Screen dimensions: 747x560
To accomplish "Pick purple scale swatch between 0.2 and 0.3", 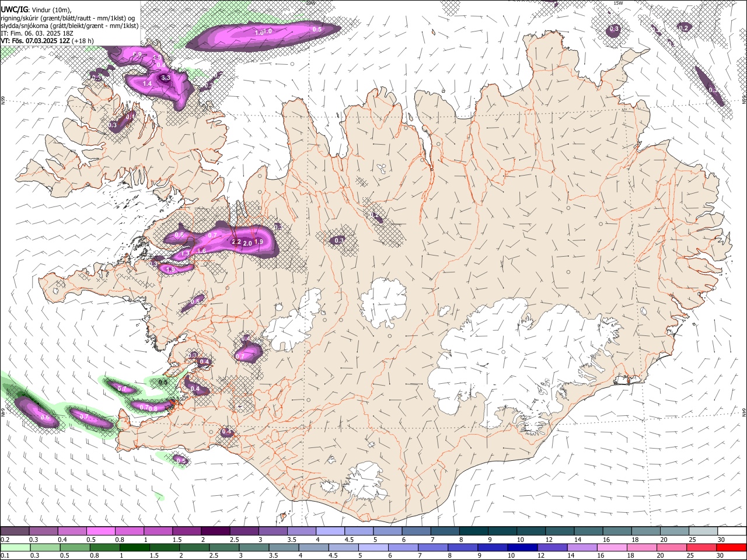I will coord(15,531).
